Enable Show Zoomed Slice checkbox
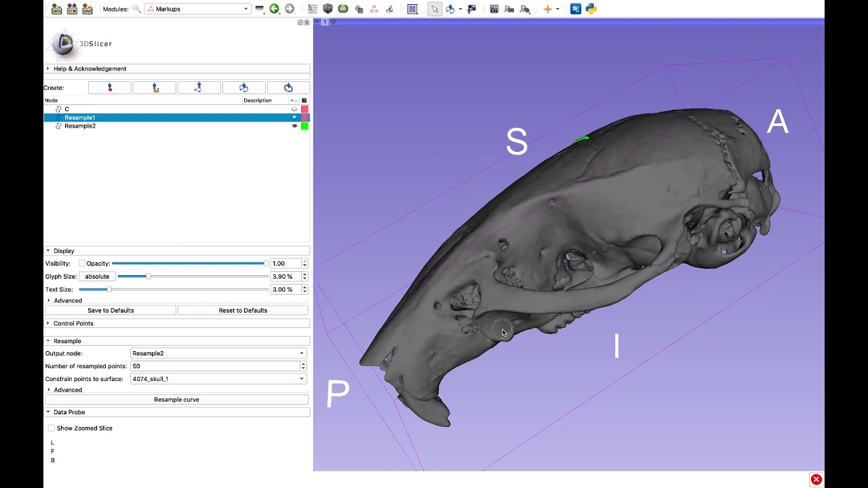 pos(52,428)
